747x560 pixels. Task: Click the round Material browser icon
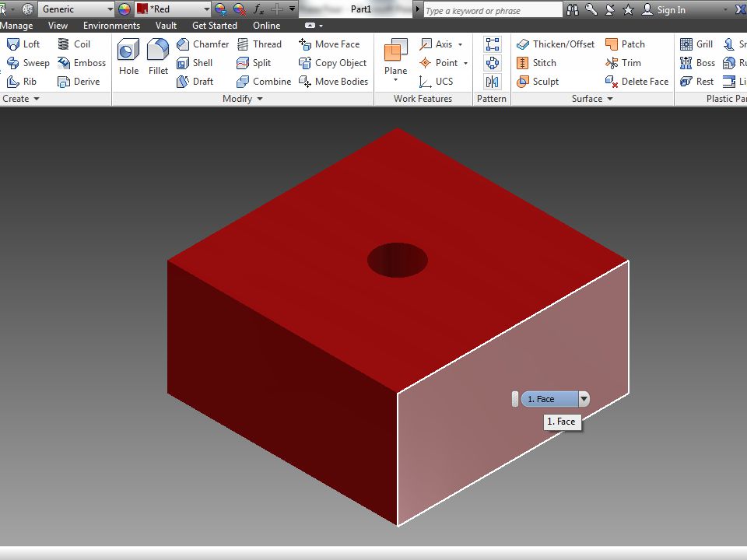[x=28, y=9]
